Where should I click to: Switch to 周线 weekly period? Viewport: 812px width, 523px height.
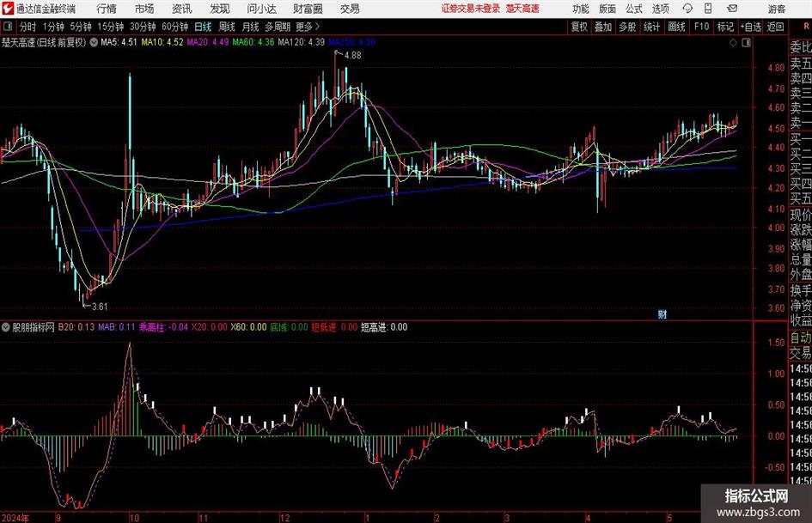227,27
